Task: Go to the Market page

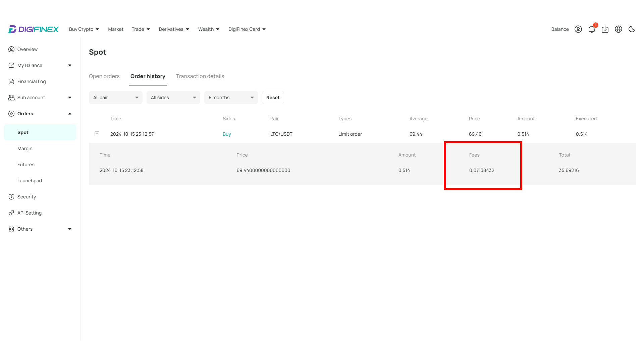Action: (x=116, y=29)
